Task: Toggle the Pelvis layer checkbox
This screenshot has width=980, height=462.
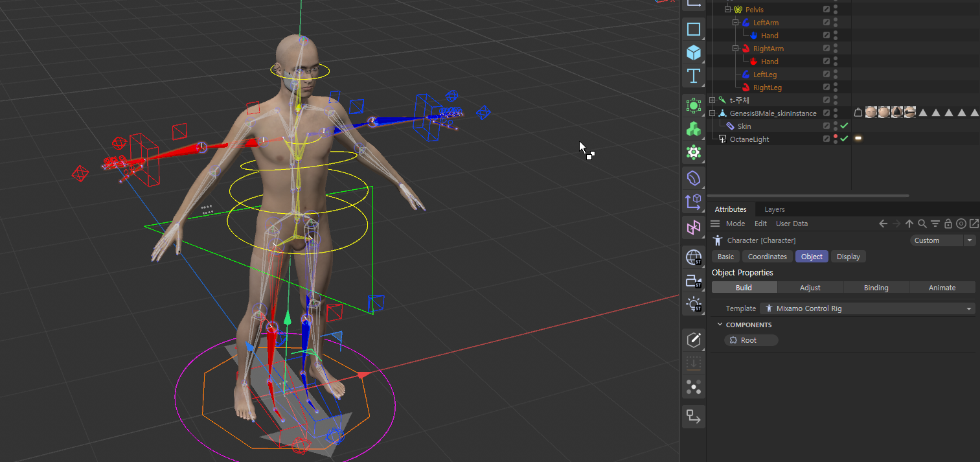Action: [x=826, y=10]
